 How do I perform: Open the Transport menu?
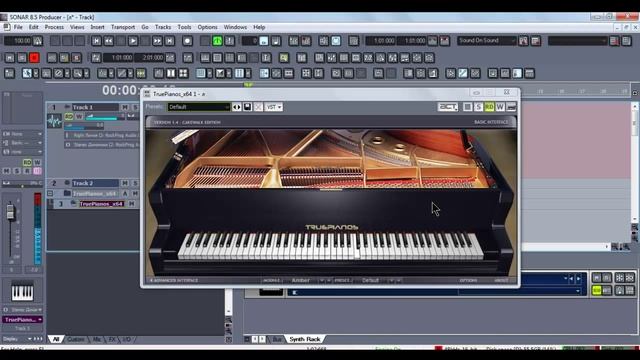point(123,27)
